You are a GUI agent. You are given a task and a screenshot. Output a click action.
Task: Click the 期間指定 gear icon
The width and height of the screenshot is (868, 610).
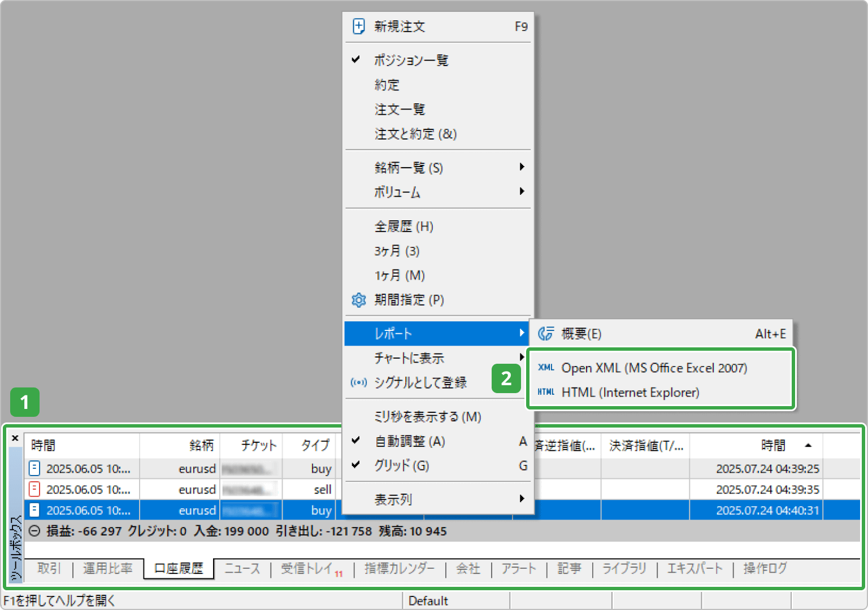pyautogui.click(x=358, y=300)
